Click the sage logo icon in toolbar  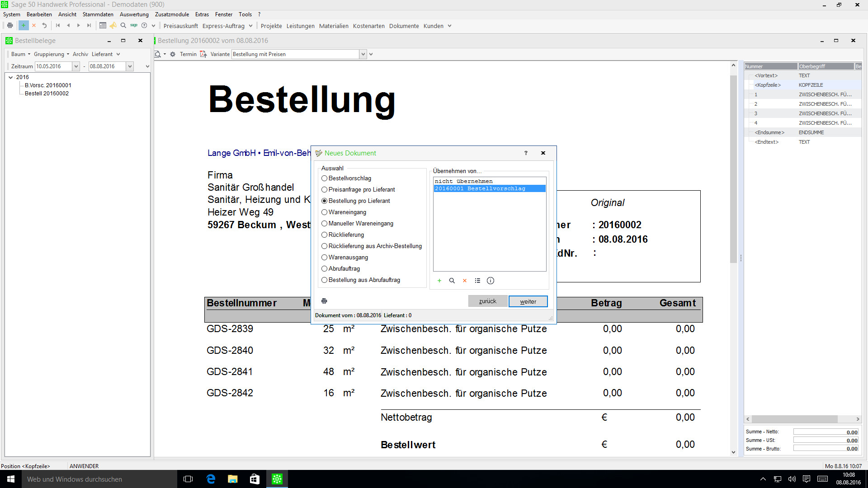click(134, 26)
